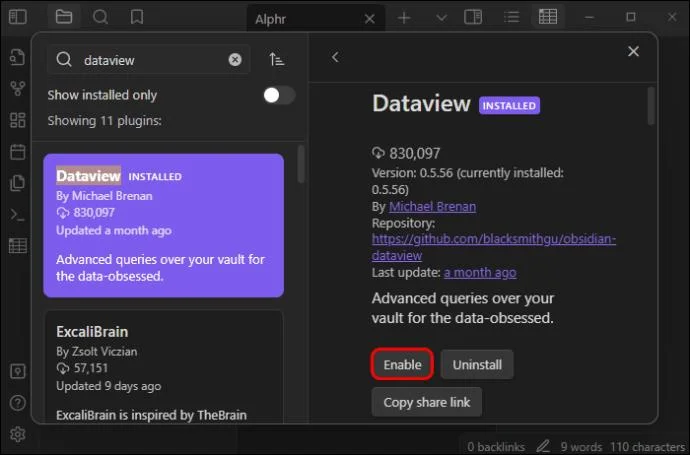Click 9 words in status bar
This screenshot has height=455, width=690.
point(581,447)
